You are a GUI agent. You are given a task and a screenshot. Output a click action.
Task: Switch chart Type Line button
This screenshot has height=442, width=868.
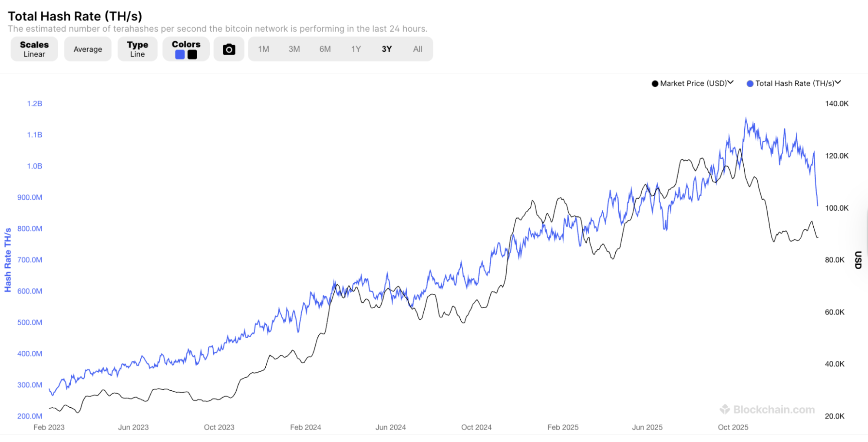click(137, 49)
